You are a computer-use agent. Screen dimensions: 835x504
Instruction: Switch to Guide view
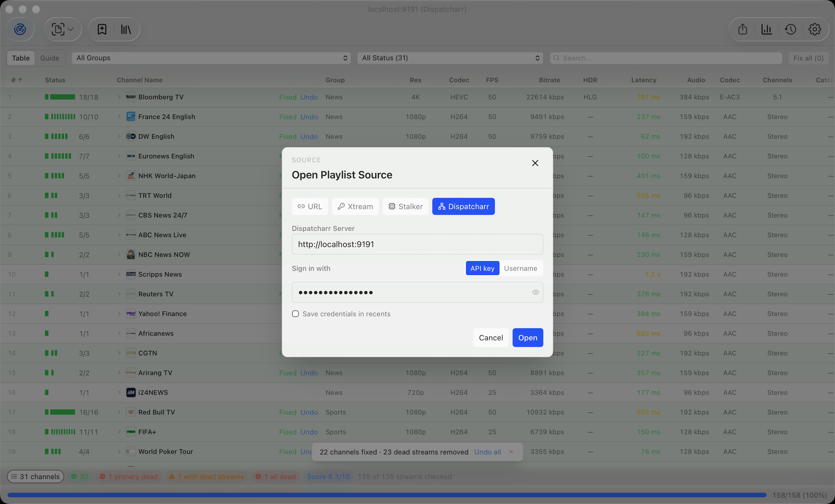click(50, 58)
